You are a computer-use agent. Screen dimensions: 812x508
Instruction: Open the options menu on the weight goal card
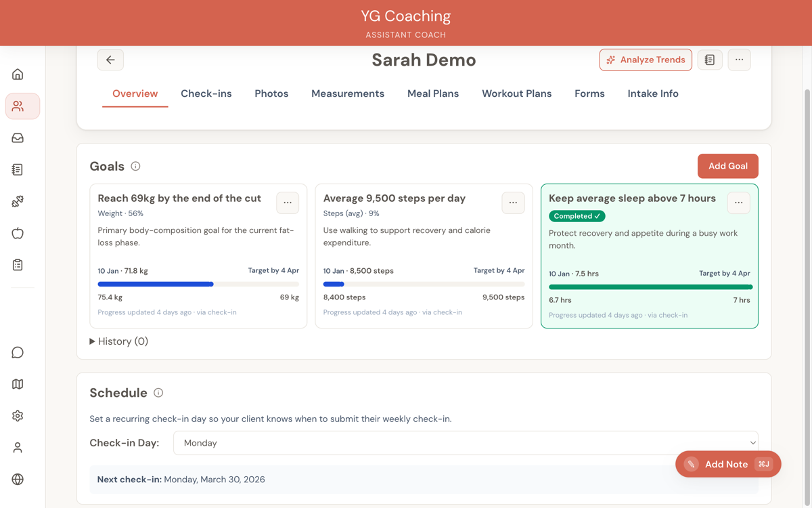click(288, 203)
